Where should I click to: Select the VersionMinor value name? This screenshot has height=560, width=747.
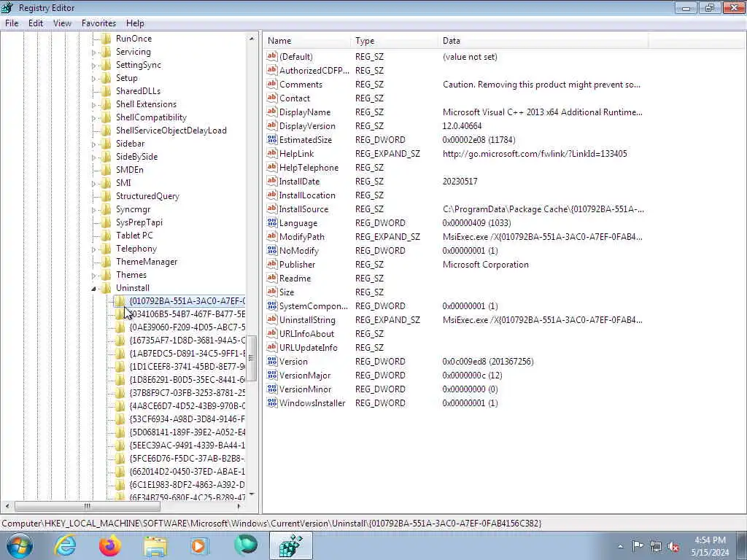(305, 389)
